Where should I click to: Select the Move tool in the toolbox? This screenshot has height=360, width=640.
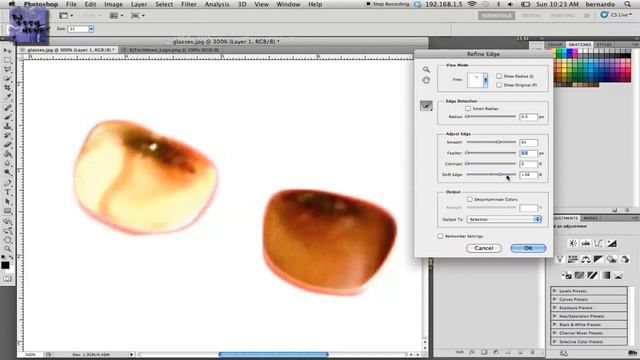(7, 51)
